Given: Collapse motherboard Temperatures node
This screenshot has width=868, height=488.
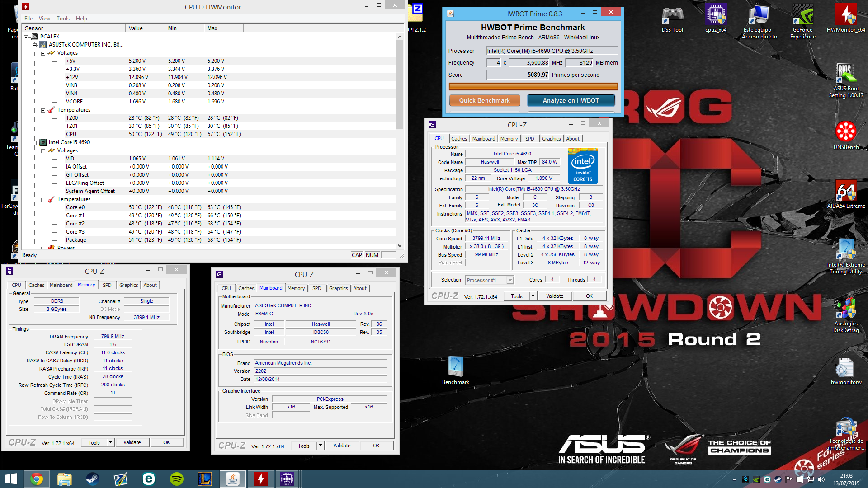Looking at the screenshot, I should (43, 110).
